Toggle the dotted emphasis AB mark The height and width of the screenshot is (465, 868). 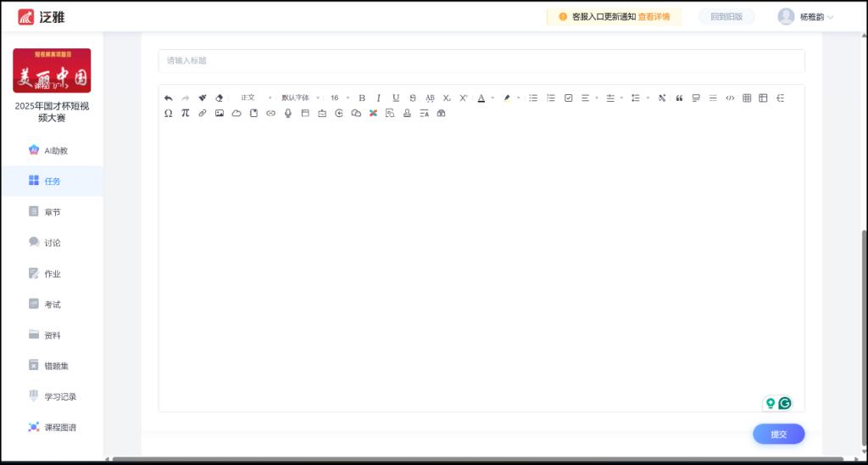[x=430, y=98]
